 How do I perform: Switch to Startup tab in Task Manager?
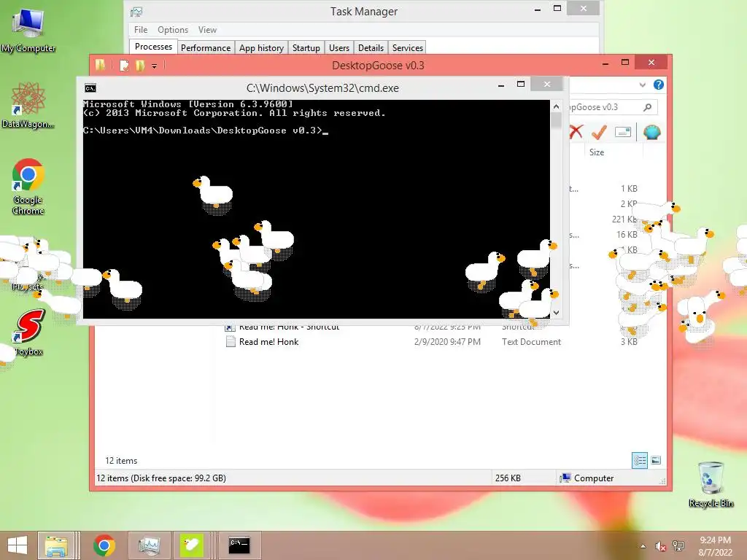coord(306,47)
